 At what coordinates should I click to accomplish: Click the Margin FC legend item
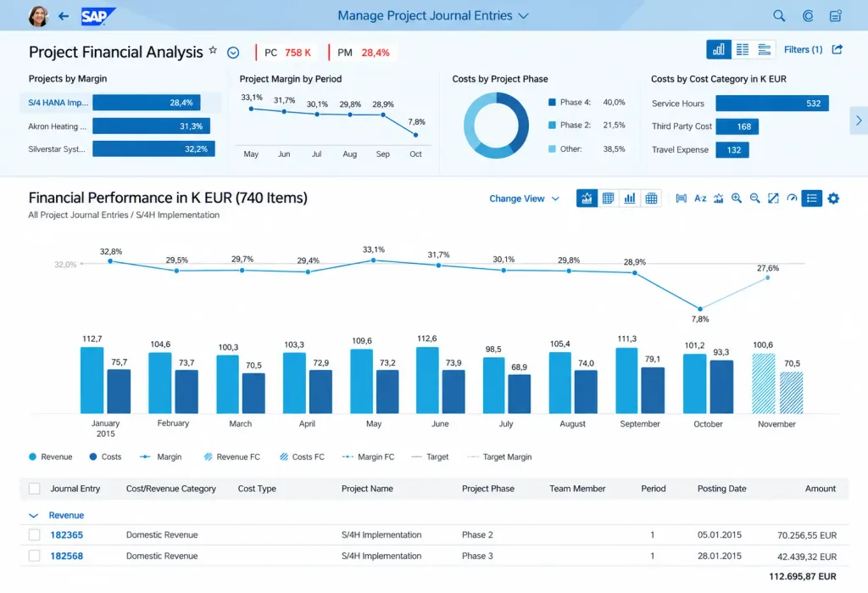368,456
